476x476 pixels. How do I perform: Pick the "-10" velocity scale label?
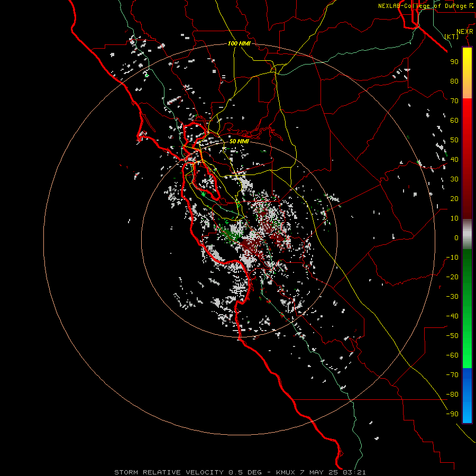(452, 258)
